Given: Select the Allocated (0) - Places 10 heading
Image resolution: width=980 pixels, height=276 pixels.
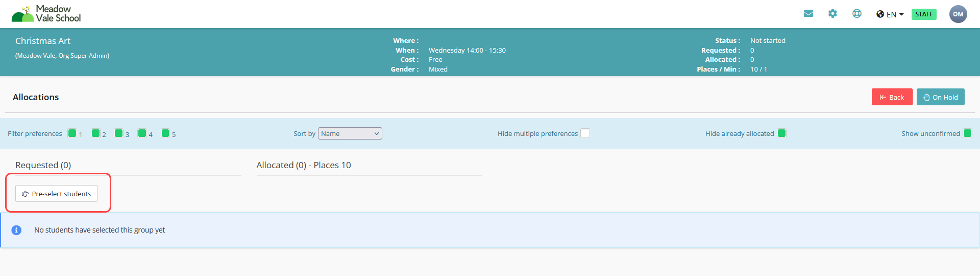Looking at the screenshot, I should [304, 165].
